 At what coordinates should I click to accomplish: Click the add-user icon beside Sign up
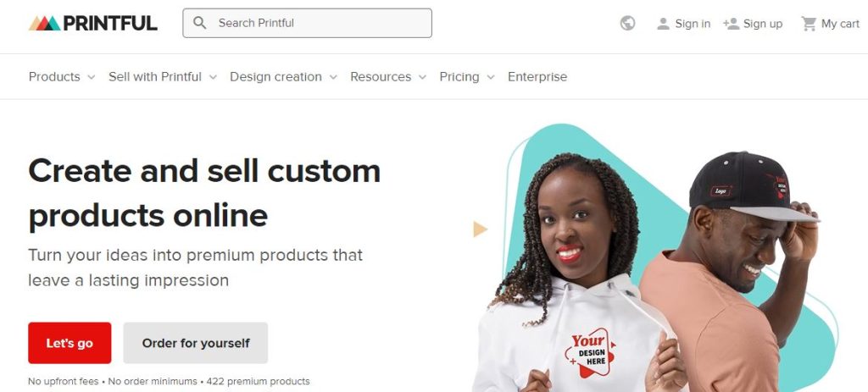pyautogui.click(x=732, y=24)
